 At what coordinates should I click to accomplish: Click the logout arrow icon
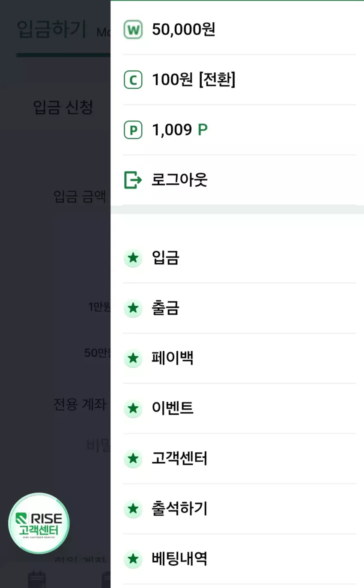133,180
